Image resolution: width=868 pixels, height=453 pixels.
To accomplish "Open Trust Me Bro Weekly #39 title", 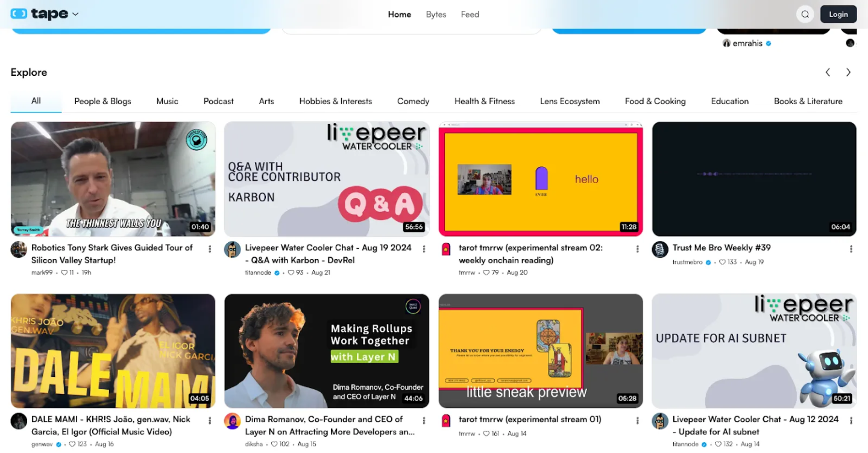I will pyautogui.click(x=722, y=248).
